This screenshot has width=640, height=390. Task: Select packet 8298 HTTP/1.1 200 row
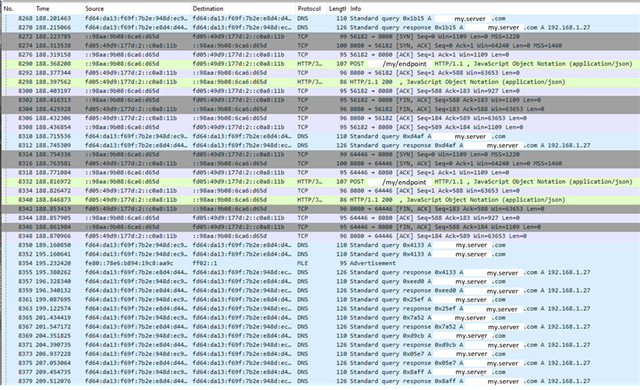point(320,82)
